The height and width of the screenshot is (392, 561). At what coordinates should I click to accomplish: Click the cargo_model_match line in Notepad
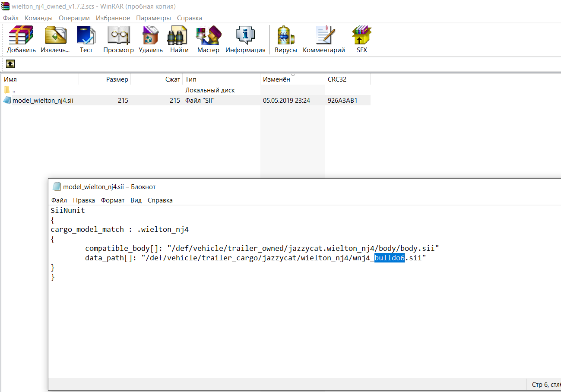click(x=120, y=230)
